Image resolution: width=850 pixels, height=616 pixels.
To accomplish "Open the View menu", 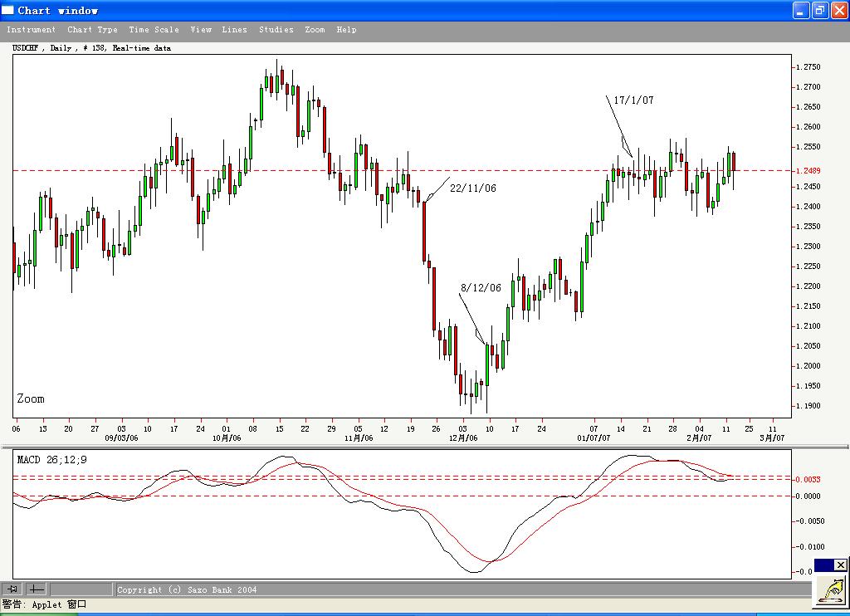I will coord(201,30).
